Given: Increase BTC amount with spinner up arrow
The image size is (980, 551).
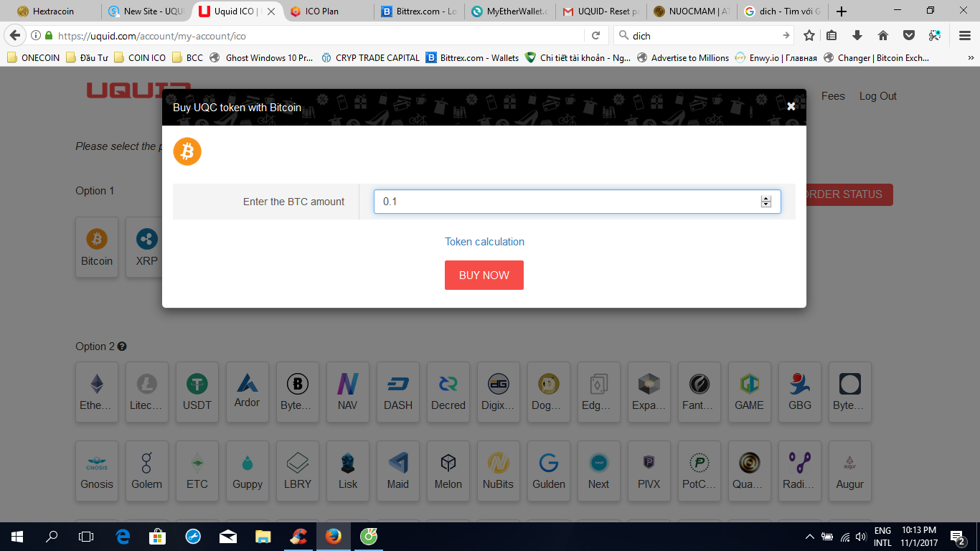Looking at the screenshot, I should tap(766, 198).
